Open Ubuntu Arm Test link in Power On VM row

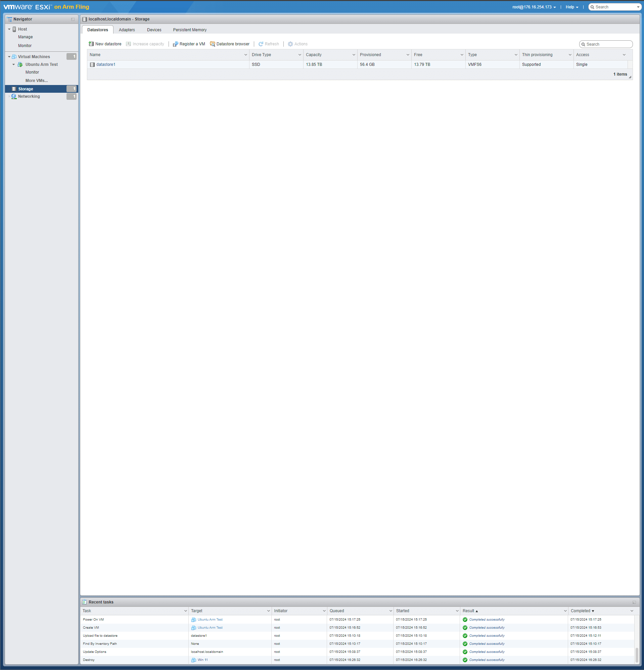(x=210, y=620)
